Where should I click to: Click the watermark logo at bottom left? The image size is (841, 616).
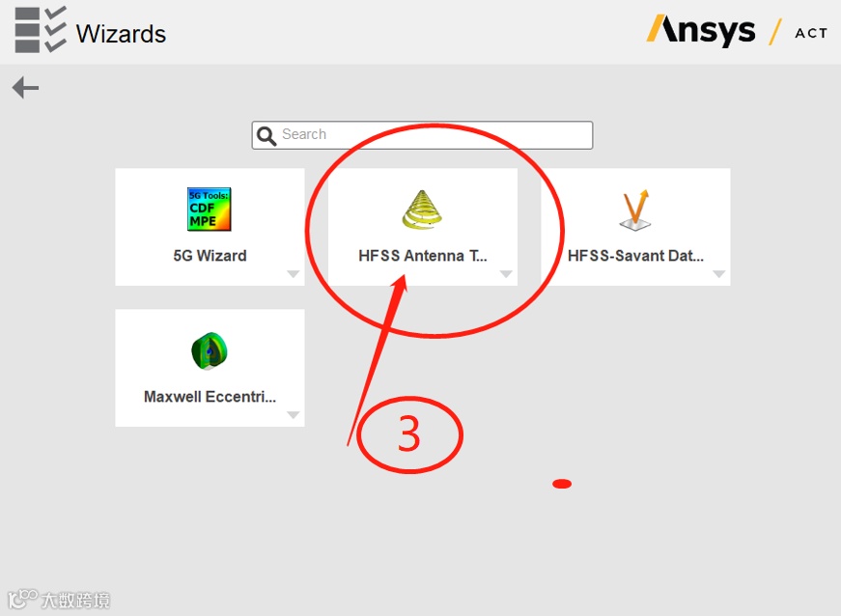(59, 600)
